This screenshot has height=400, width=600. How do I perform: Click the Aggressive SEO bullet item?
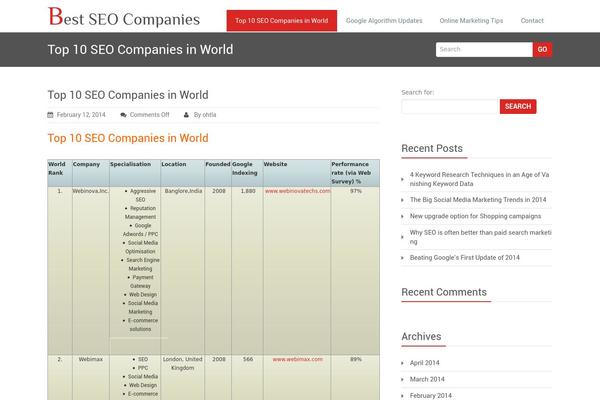click(x=140, y=195)
